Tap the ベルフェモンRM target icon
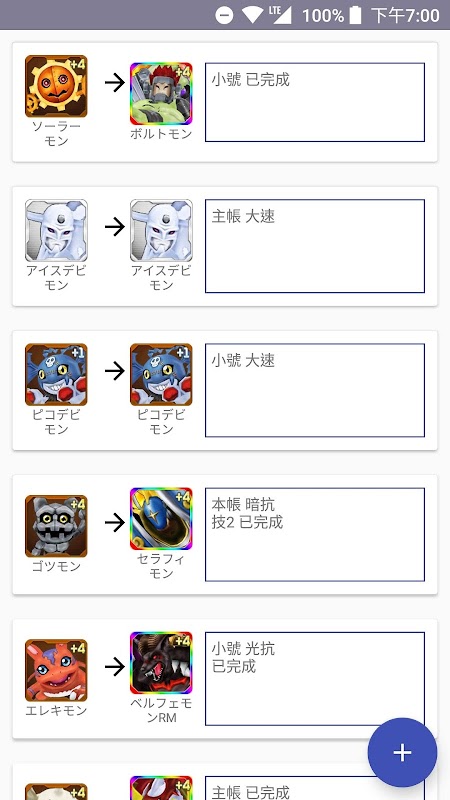Image resolution: width=450 pixels, height=800 pixels. click(161, 663)
